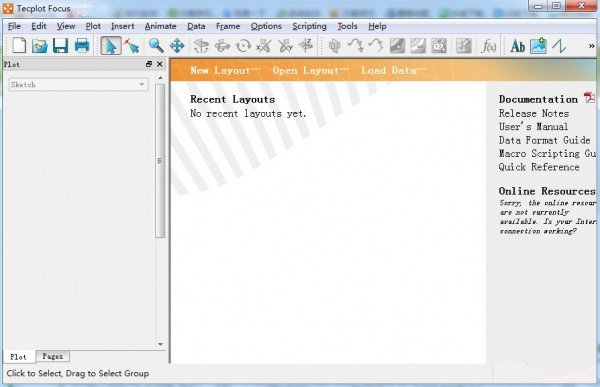The width and height of the screenshot is (600, 387).
Task: Select the Adjustor arrow tool
Action: point(132,46)
